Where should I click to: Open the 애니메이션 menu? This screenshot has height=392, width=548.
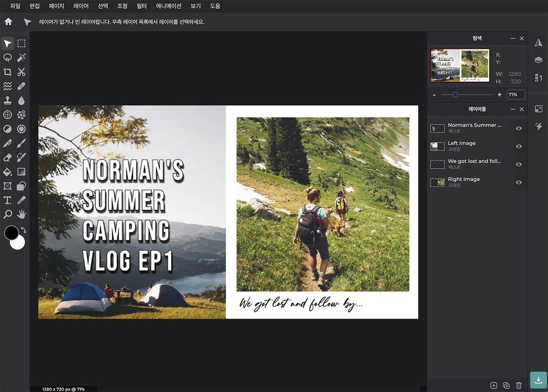(x=169, y=6)
